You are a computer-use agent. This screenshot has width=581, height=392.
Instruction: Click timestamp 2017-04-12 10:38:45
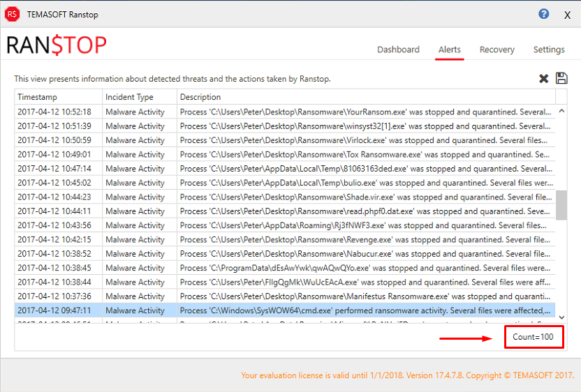pyautogui.click(x=54, y=268)
